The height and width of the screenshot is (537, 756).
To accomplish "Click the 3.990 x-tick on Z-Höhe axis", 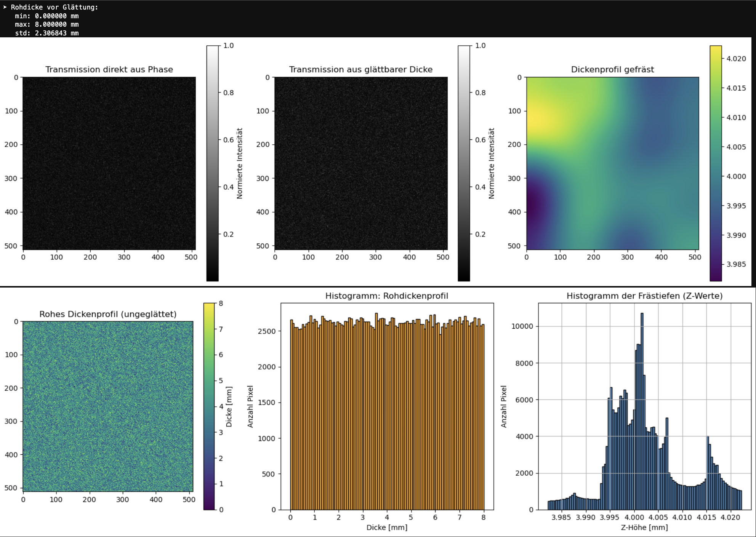I will tap(586, 517).
